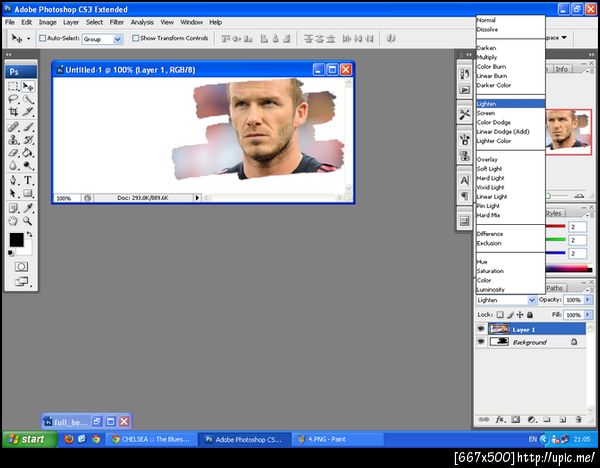The image size is (600, 468).
Task: Select the Background layer row
Action: [x=530, y=342]
